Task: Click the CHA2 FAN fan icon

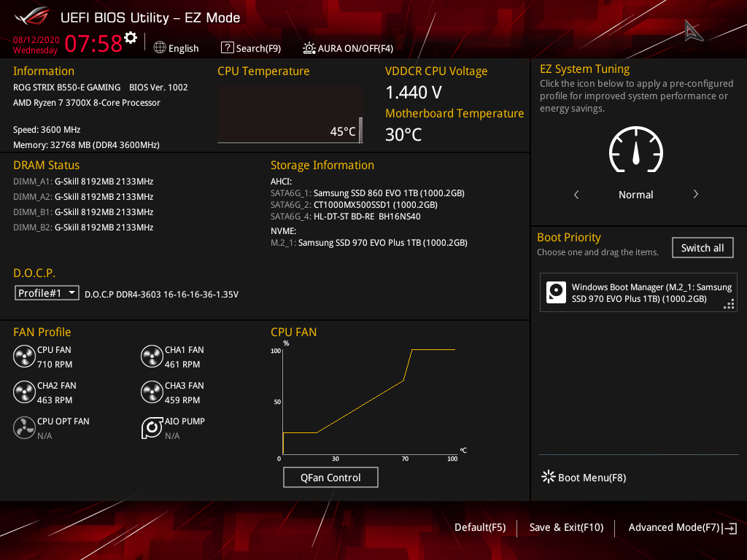Action: (x=24, y=392)
